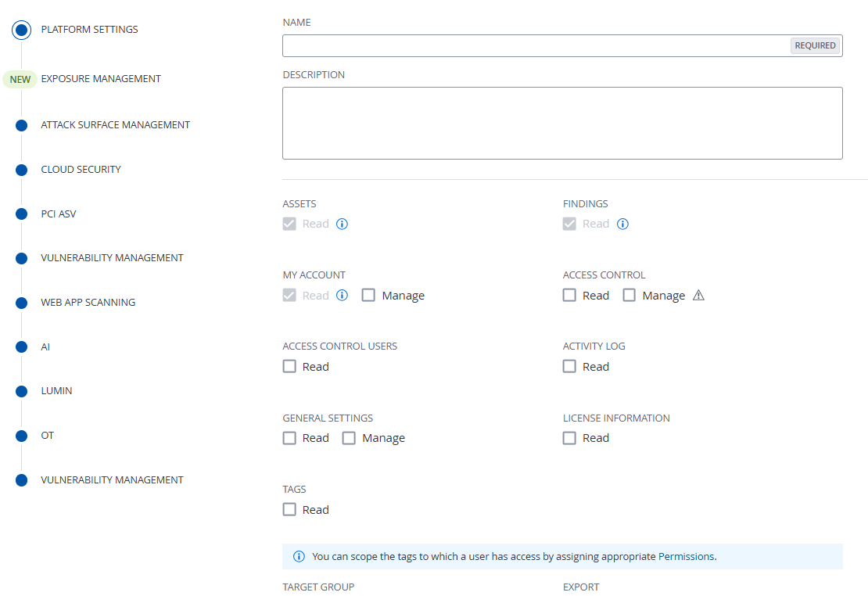Click the blue dot next to Cloud Security
The width and height of the screenshot is (868, 596).
click(x=22, y=170)
